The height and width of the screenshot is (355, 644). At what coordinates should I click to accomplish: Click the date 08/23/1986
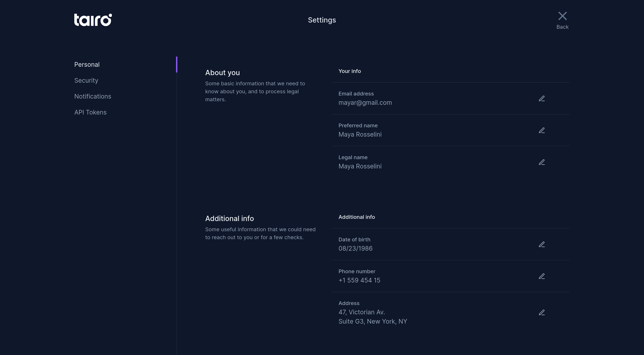pyautogui.click(x=355, y=249)
